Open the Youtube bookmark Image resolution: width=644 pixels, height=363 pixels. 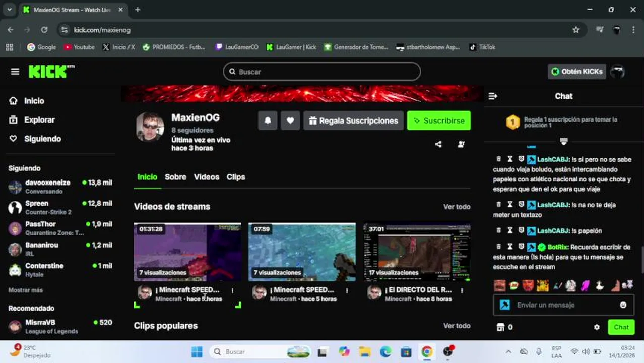coord(79,47)
